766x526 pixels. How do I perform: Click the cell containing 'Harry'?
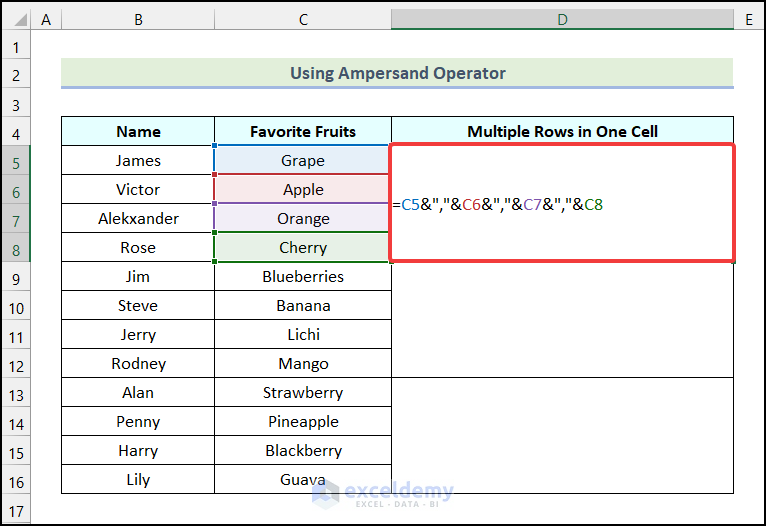[x=138, y=450]
